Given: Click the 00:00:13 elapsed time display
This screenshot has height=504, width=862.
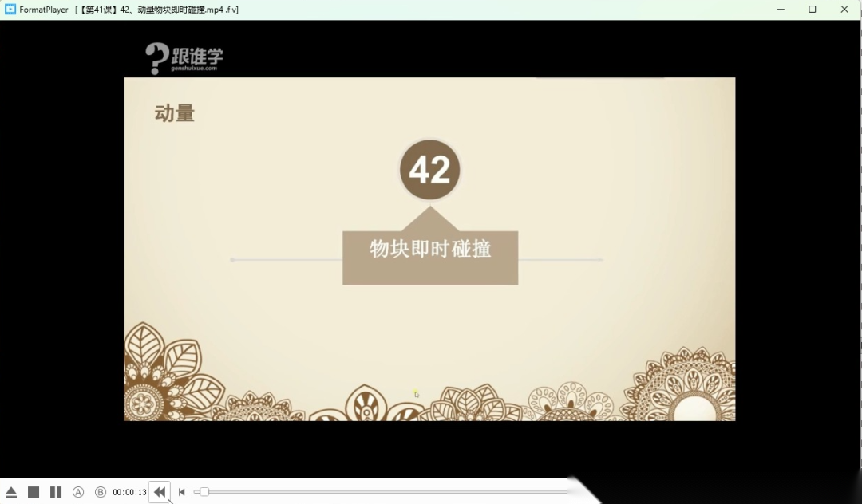Looking at the screenshot, I should point(129,492).
